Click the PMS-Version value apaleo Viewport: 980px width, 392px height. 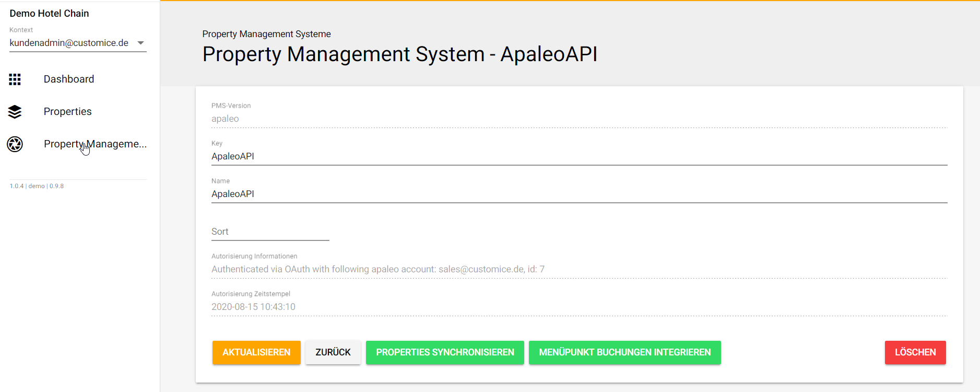225,119
